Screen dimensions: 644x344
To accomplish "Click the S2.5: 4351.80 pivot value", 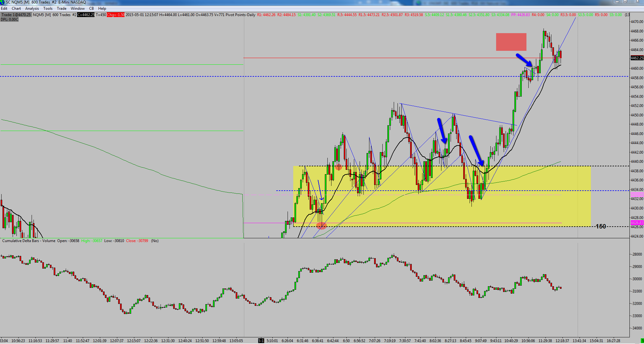I will 479,15.
